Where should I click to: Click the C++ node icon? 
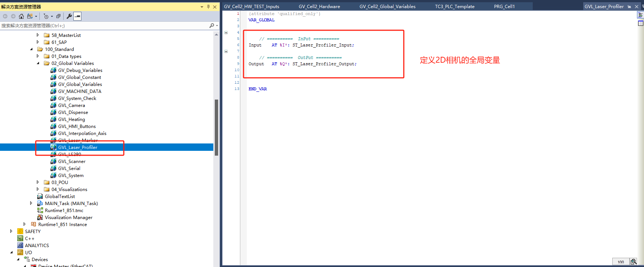pyautogui.click(x=20, y=238)
